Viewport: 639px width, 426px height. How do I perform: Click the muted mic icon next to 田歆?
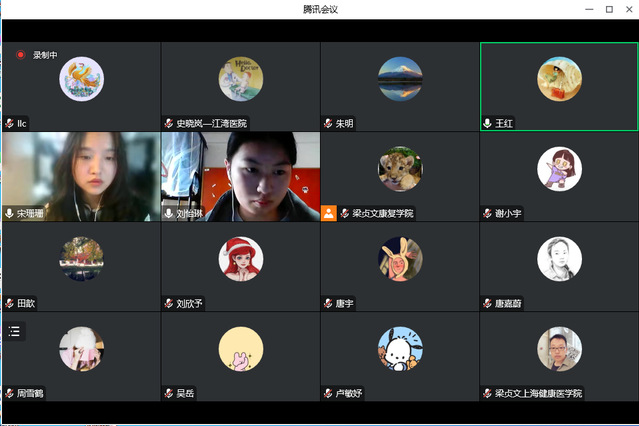pos(9,303)
